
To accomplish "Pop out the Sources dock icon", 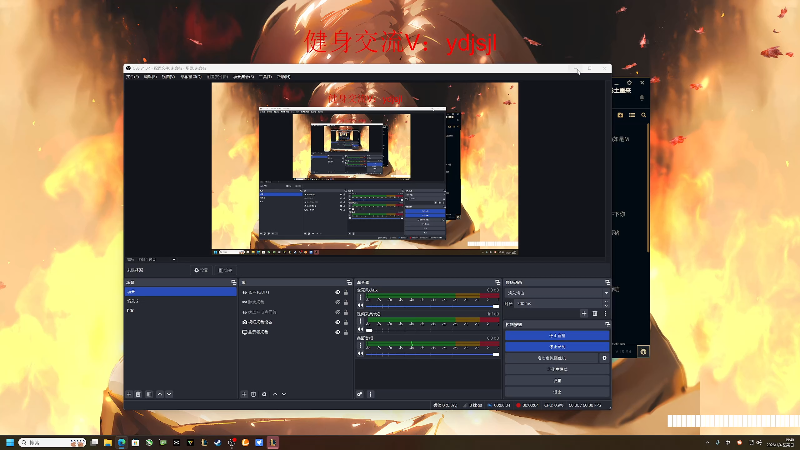I will 349,283.
